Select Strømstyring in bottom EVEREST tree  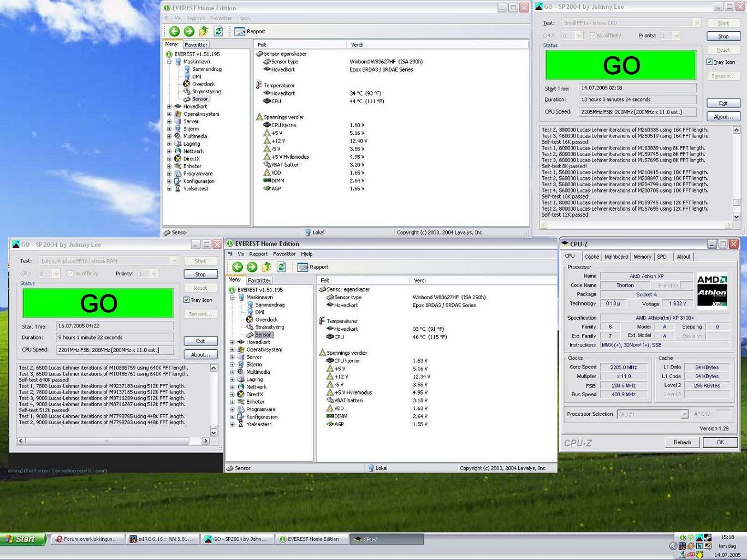click(269, 327)
